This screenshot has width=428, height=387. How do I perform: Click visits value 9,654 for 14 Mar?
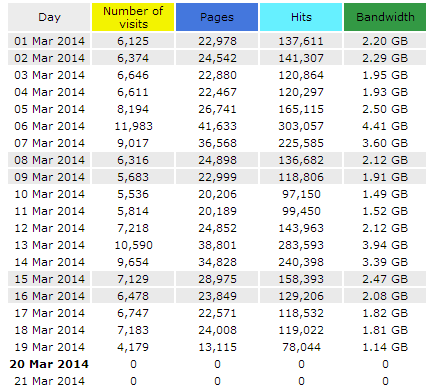(133, 262)
